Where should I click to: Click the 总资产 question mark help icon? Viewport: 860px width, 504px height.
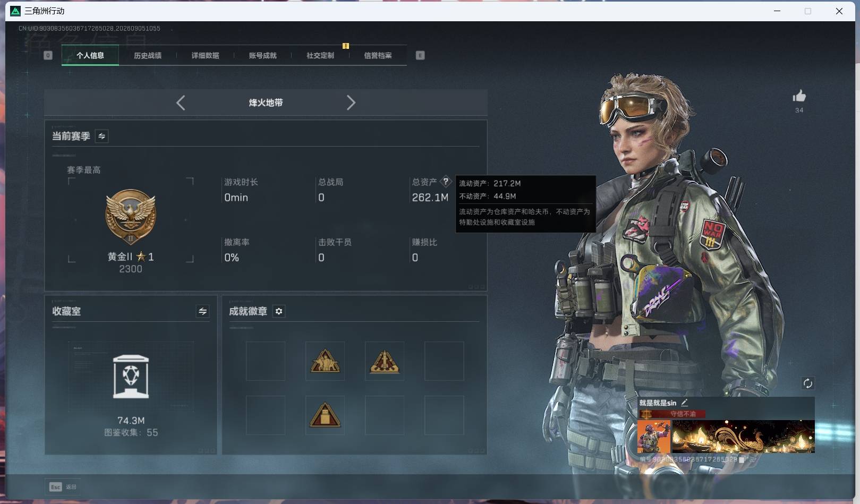(446, 181)
